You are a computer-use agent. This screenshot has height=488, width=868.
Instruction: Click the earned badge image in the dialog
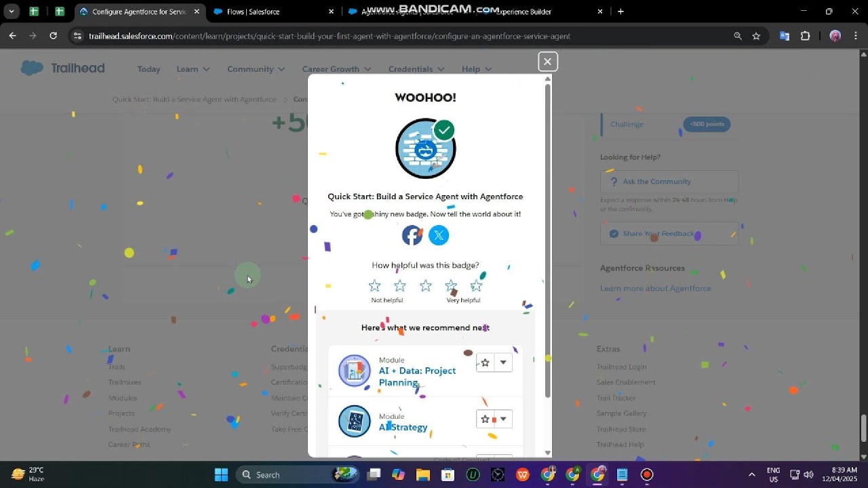[x=426, y=148]
